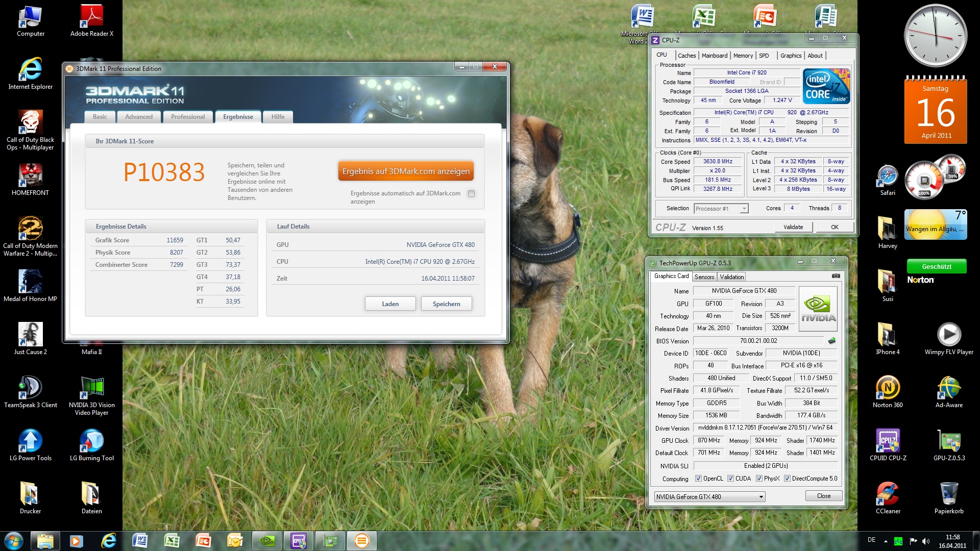
Task: Open the Sensors tab in GPU-Z
Action: pos(704,277)
